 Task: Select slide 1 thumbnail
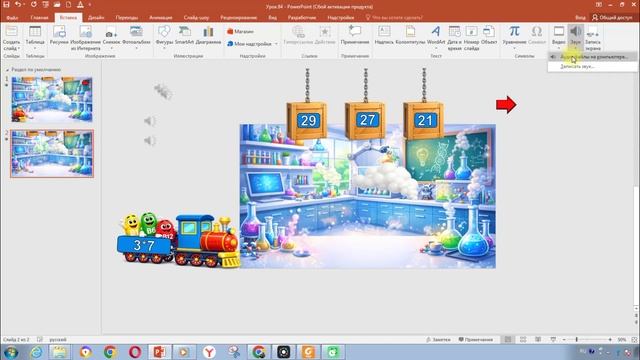click(x=52, y=99)
